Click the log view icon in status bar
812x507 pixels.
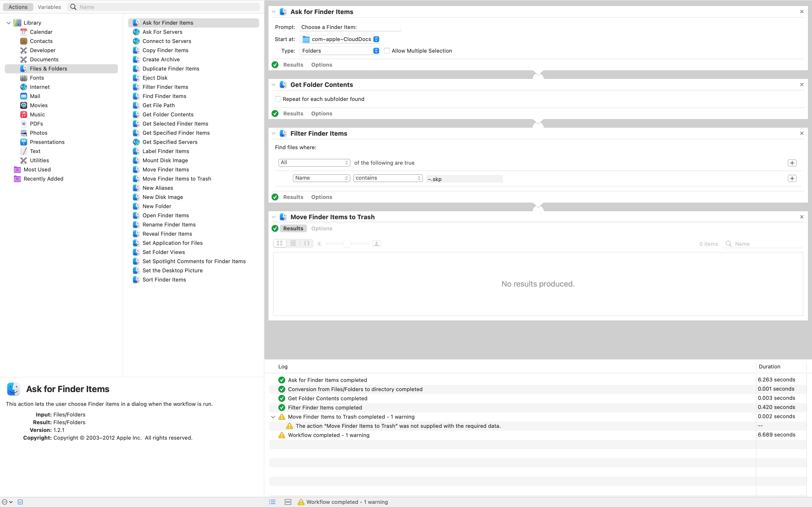pyautogui.click(x=272, y=502)
